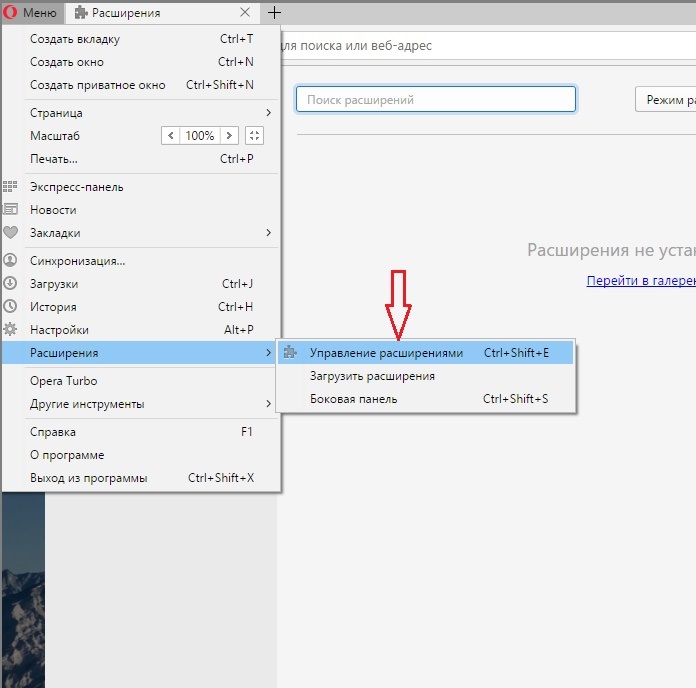
Task: Open the Меню button
Action: click(32, 12)
